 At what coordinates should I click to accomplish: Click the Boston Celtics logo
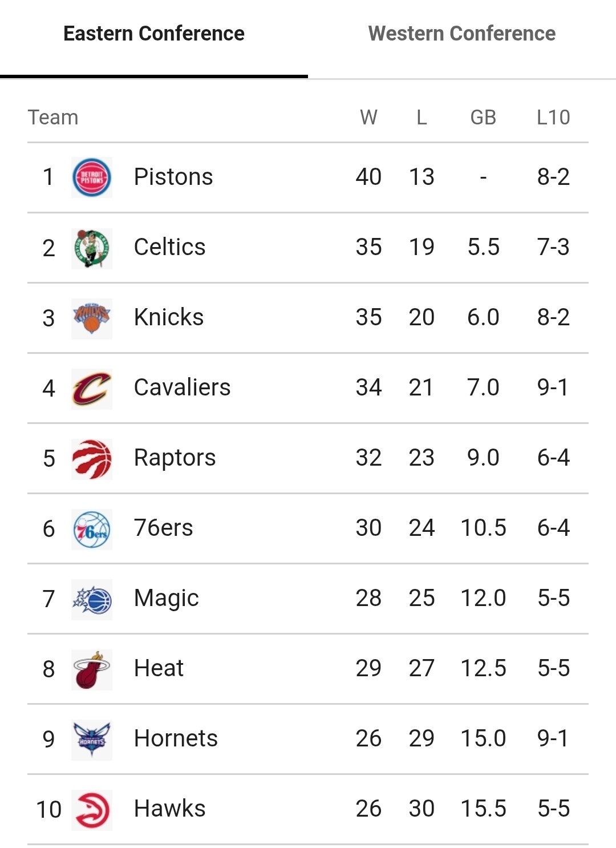tap(92, 248)
